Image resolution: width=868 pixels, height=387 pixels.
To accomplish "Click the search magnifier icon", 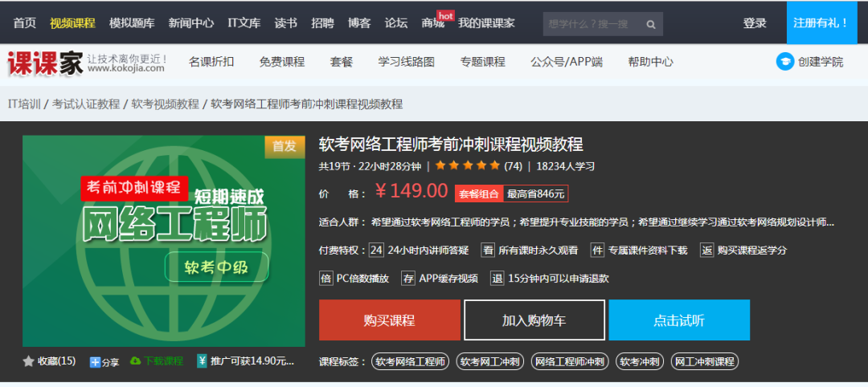I will [651, 24].
